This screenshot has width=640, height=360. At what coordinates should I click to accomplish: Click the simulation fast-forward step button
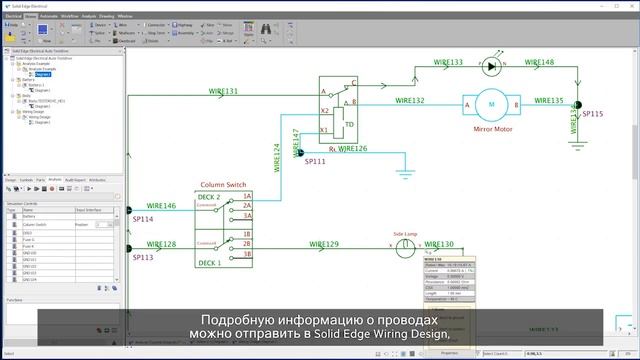(x=37, y=189)
